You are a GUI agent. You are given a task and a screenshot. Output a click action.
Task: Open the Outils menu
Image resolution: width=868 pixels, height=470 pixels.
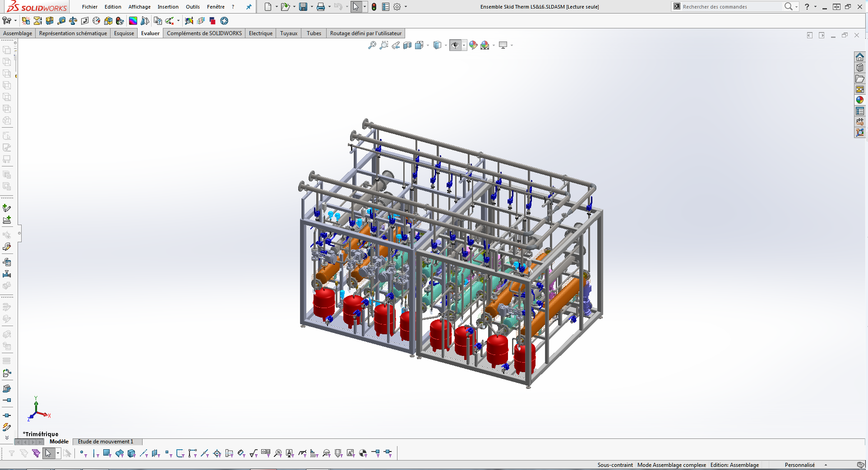click(193, 7)
